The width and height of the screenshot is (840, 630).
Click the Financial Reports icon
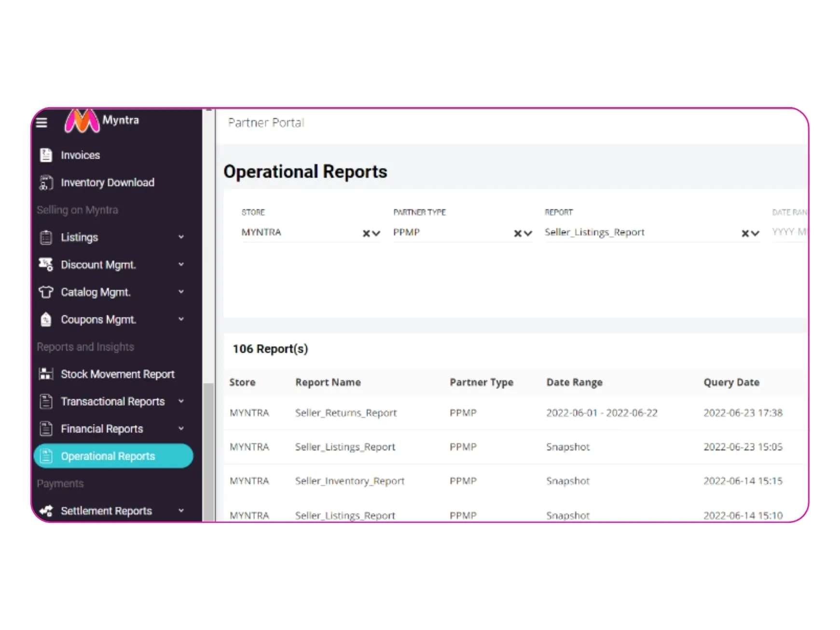click(x=46, y=428)
